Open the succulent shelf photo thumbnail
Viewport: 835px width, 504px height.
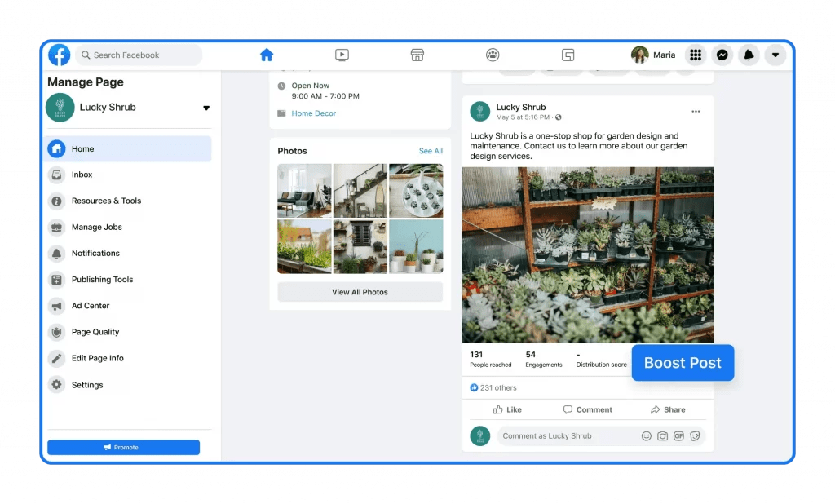click(587, 254)
